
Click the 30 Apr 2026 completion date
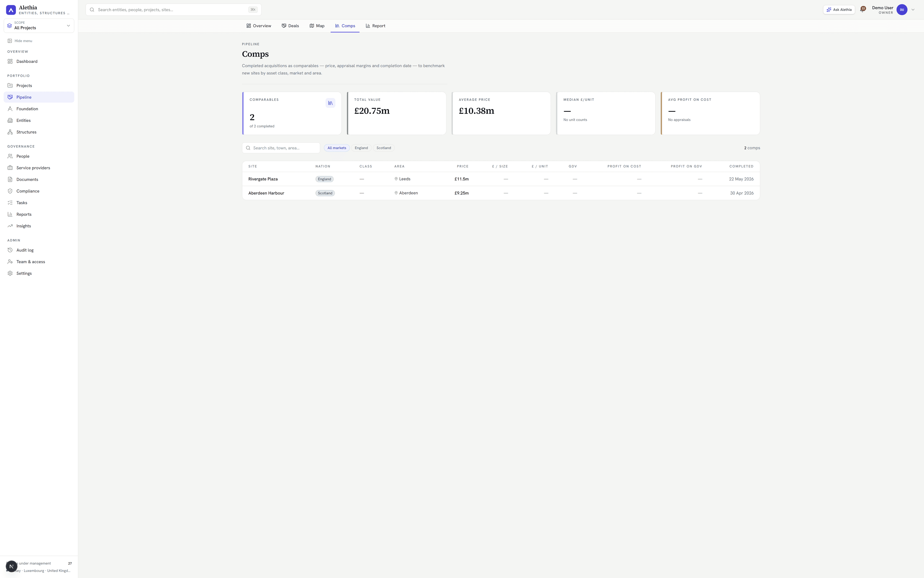point(742,193)
